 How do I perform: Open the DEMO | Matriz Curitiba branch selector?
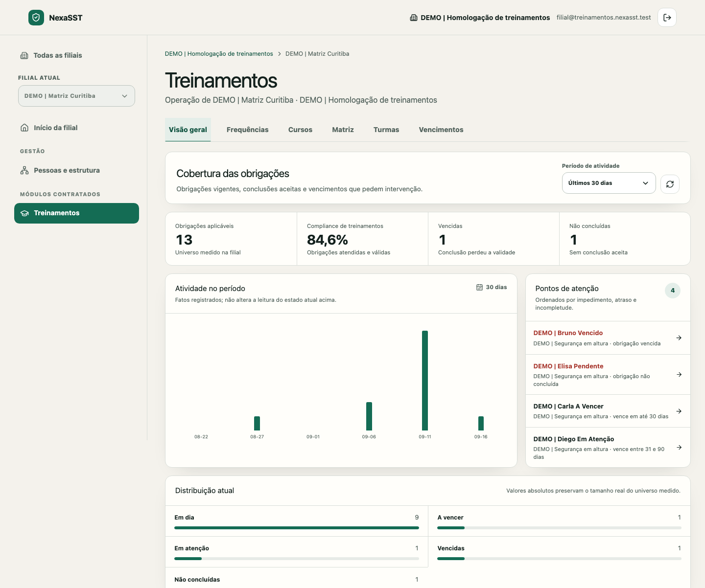pyautogui.click(x=76, y=96)
